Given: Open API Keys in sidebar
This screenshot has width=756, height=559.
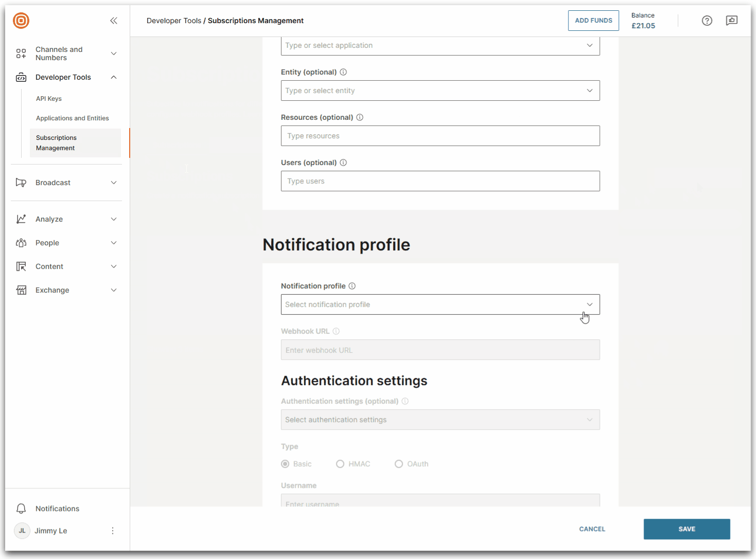Looking at the screenshot, I should point(49,99).
